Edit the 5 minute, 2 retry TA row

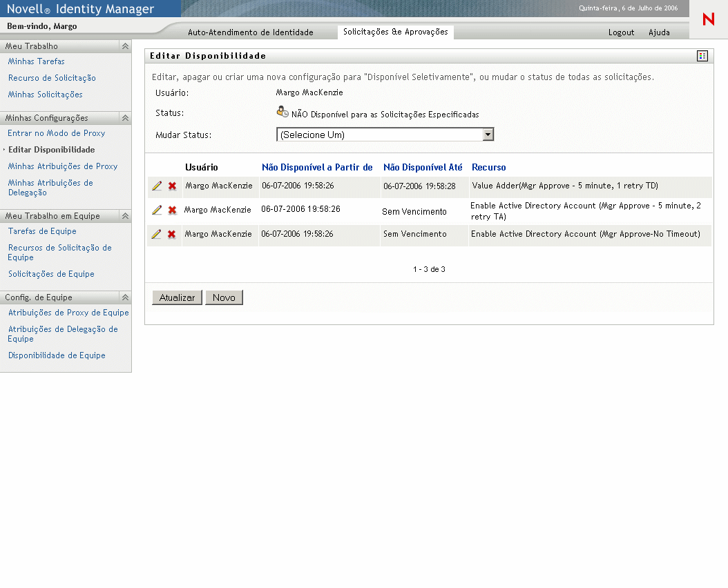[157, 210]
